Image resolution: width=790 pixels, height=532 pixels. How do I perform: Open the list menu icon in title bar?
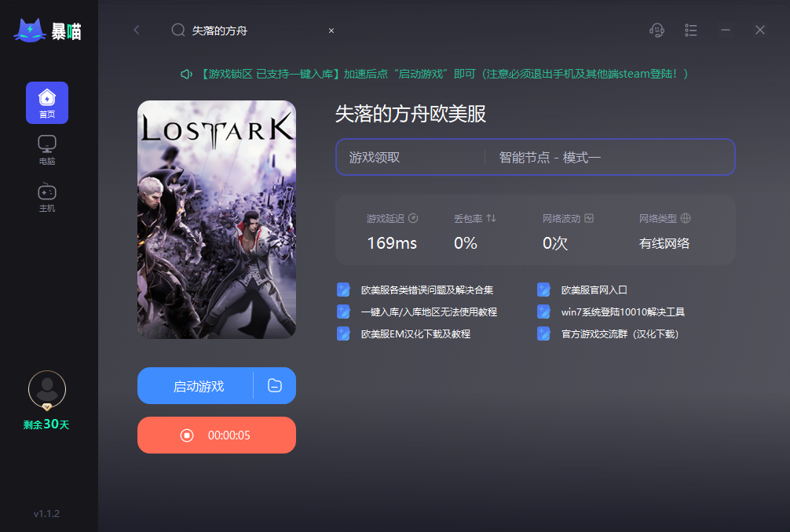click(691, 30)
